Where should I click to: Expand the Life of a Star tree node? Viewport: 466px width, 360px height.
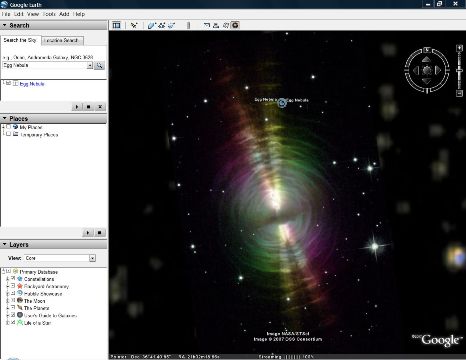tap(7, 323)
